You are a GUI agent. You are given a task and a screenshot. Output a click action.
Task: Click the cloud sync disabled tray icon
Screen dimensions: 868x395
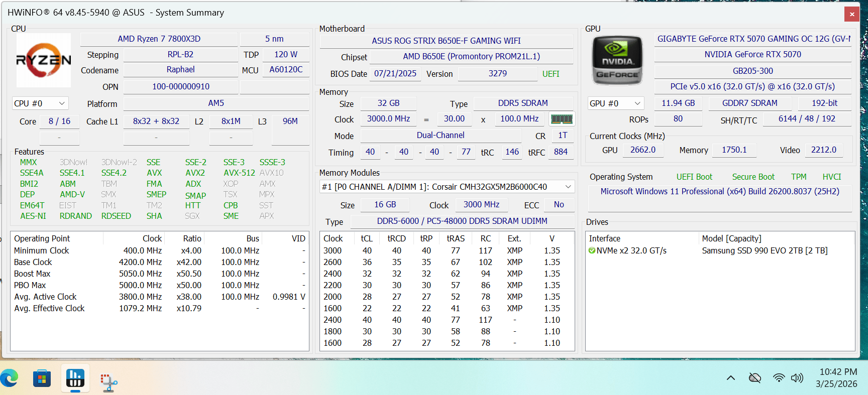coord(754,378)
